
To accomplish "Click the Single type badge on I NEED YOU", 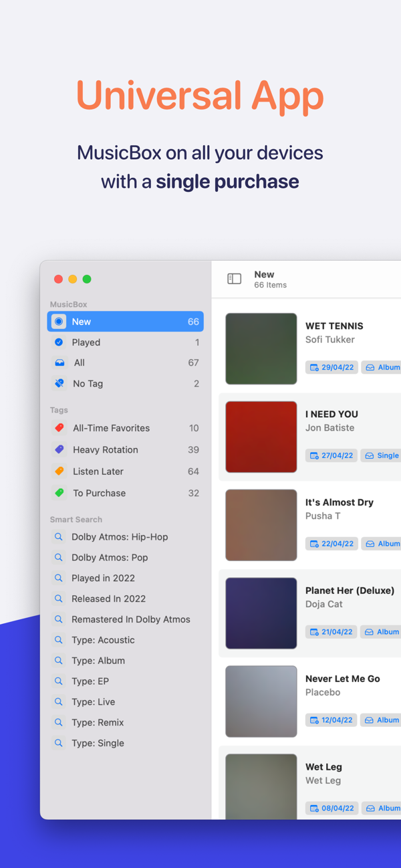I will (x=382, y=455).
